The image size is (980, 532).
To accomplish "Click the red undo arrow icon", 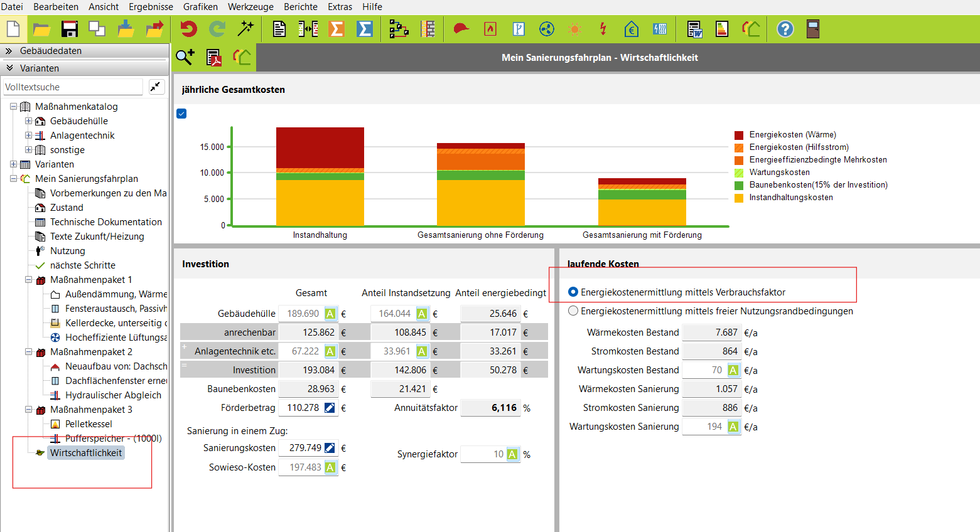I will tap(188, 29).
